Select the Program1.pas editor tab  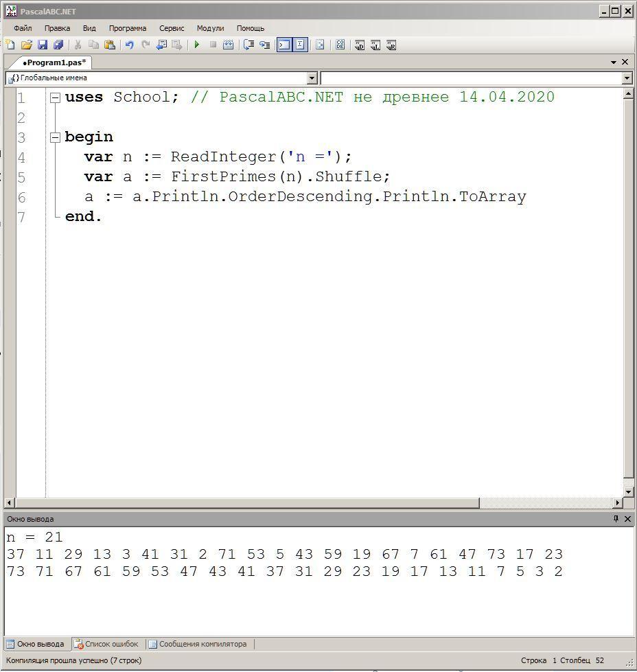tap(54, 62)
